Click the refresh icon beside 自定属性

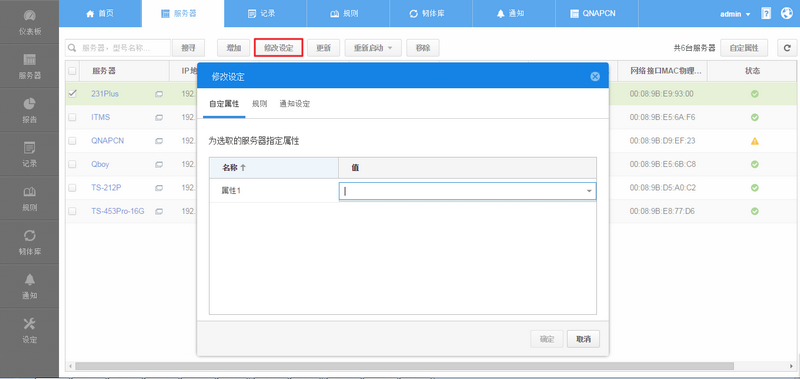point(787,48)
